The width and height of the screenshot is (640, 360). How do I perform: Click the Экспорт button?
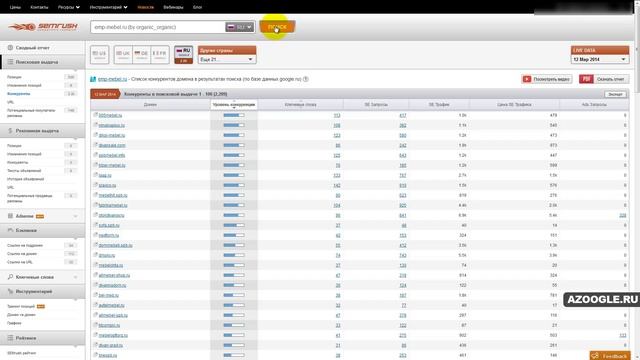(x=615, y=94)
